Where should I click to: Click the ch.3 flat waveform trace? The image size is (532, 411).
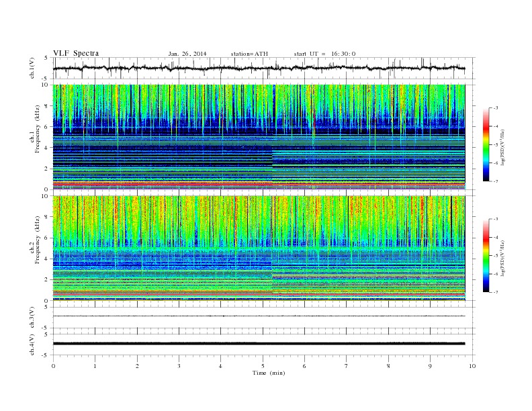[259, 316]
